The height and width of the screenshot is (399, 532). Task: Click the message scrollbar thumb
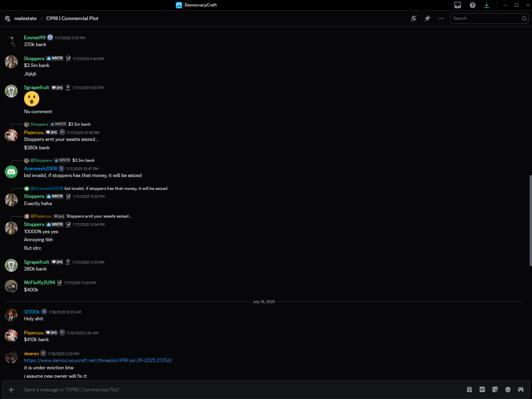point(530,220)
